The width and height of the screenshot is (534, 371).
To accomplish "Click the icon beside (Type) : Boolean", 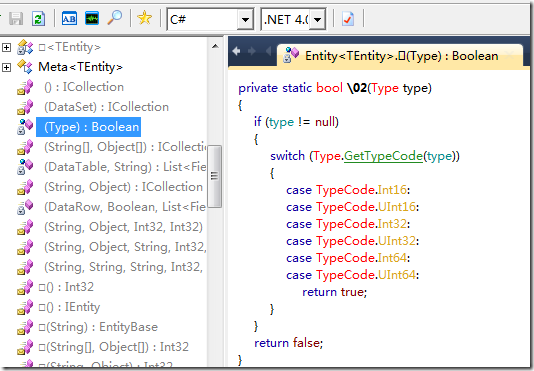I will coord(25,127).
